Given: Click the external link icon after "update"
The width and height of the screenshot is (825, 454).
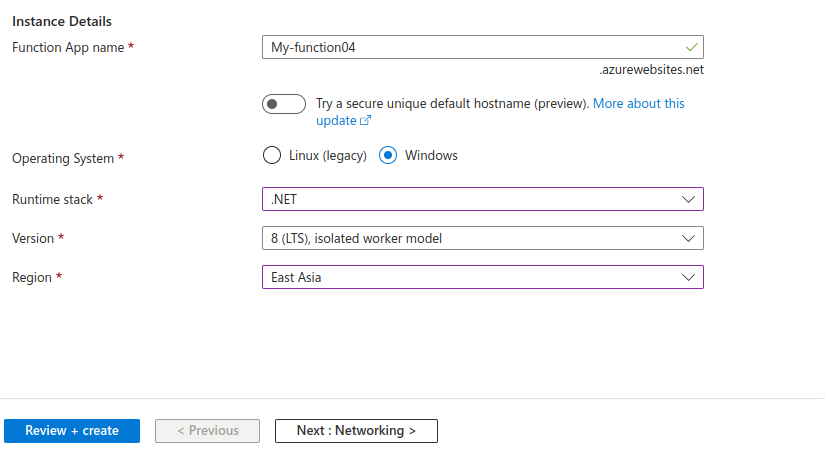Looking at the screenshot, I should [x=366, y=121].
